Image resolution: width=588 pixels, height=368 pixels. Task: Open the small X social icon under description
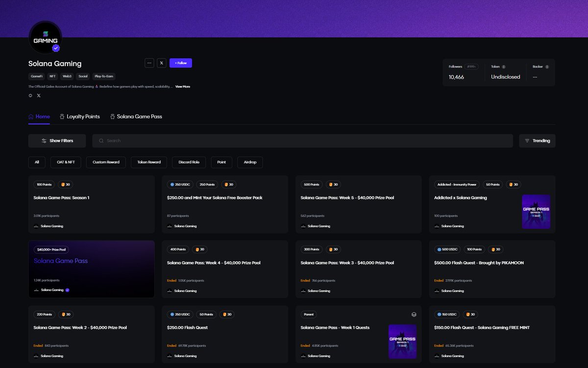pyautogui.click(x=39, y=96)
